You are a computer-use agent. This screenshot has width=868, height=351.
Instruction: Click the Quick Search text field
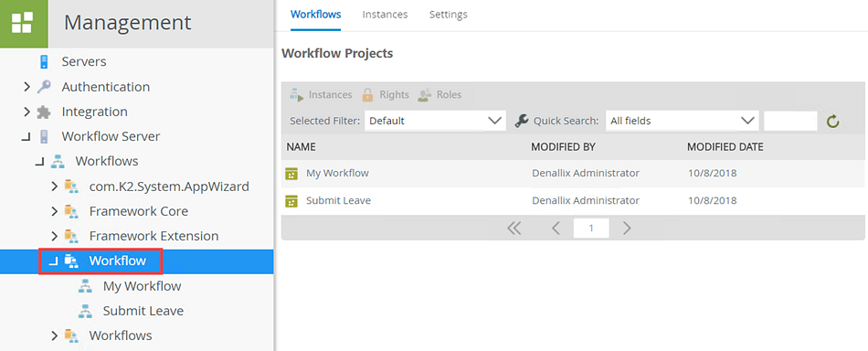tap(790, 121)
